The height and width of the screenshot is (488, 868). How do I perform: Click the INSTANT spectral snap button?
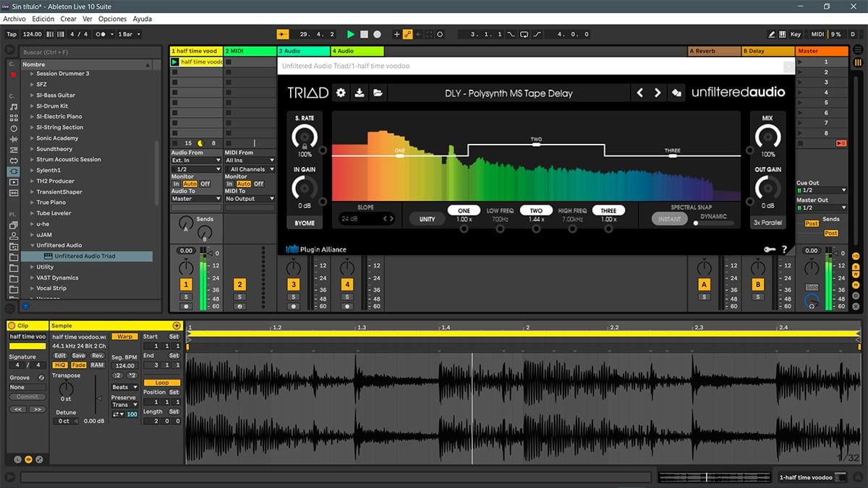tap(670, 219)
